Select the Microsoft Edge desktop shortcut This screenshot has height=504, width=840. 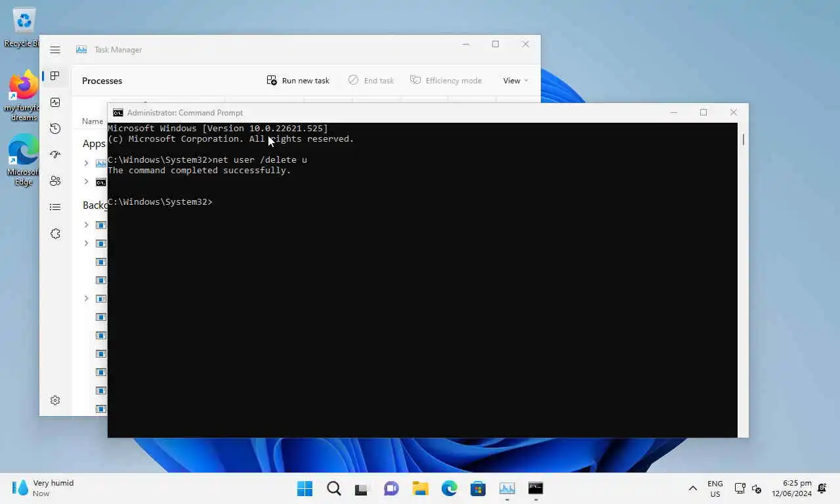click(x=24, y=160)
